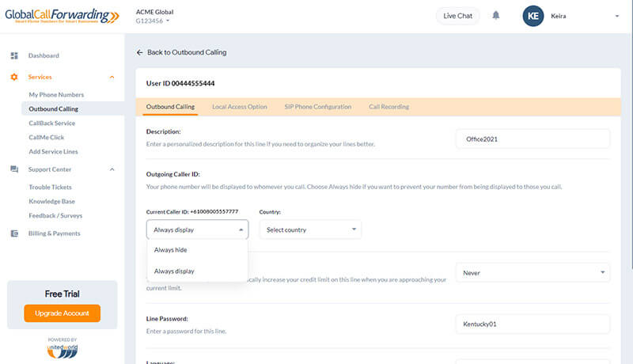Click the Line Password label

pos(167,319)
